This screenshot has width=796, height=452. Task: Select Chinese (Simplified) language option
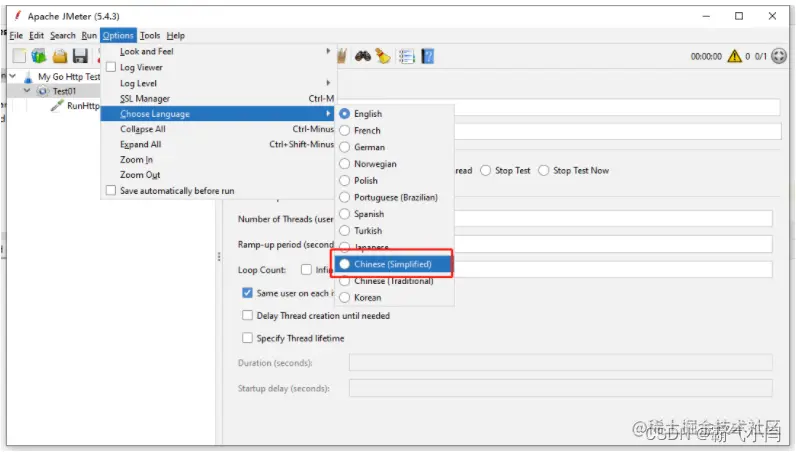click(344, 264)
